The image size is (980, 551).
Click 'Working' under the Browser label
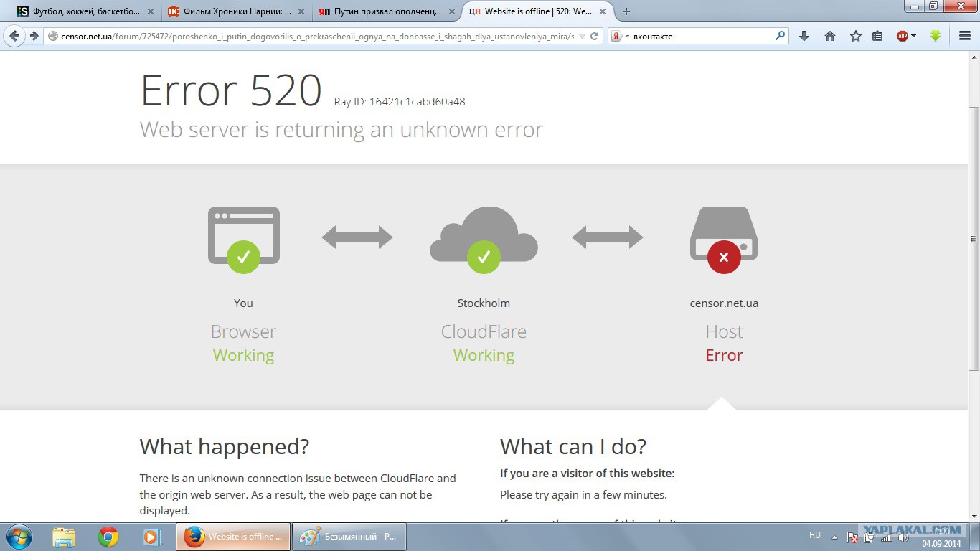click(x=243, y=355)
